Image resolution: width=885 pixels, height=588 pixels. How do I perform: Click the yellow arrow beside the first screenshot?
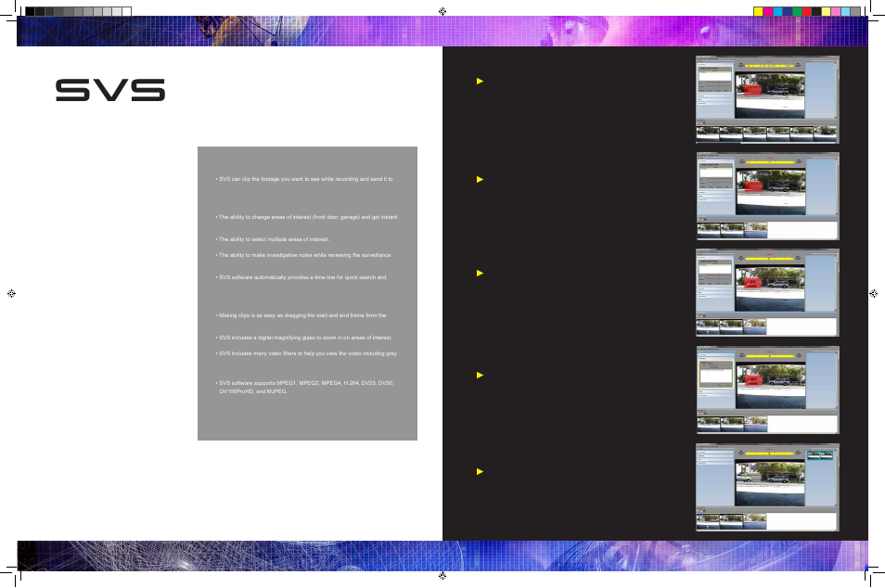[481, 82]
